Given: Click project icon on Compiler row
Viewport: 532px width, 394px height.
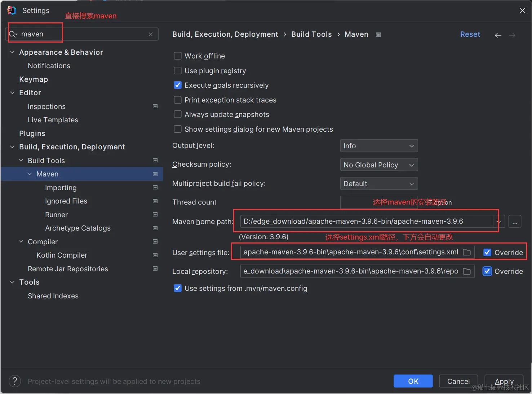Looking at the screenshot, I should [155, 241].
